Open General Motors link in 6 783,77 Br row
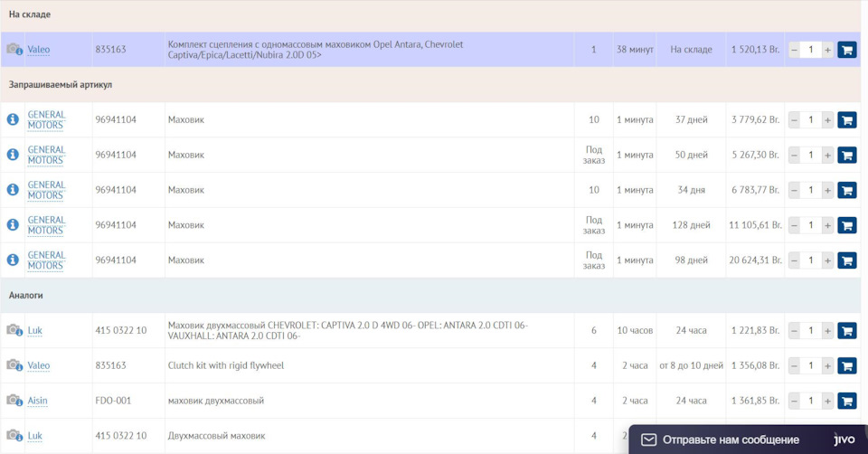868x454 pixels. click(46, 189)
